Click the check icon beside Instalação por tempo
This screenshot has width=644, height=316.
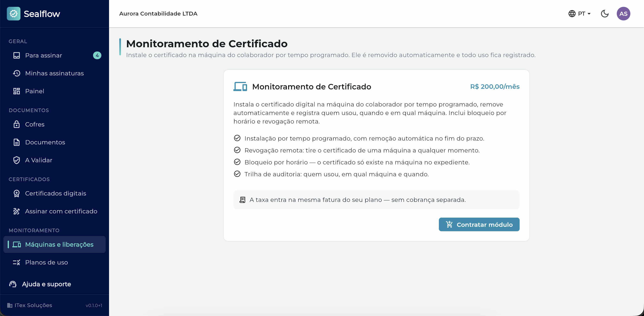[237, 138]
